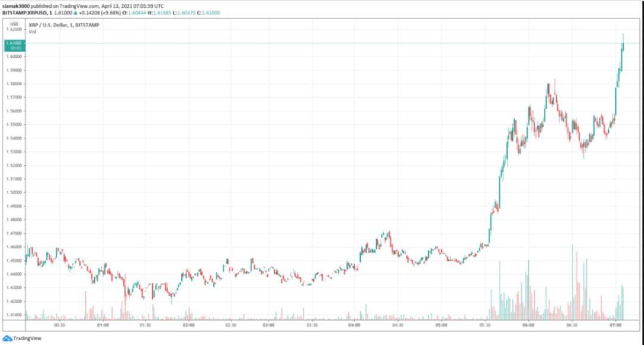Open the USD currency selector
Screen dimensions: 644x345
click(14, 23)
